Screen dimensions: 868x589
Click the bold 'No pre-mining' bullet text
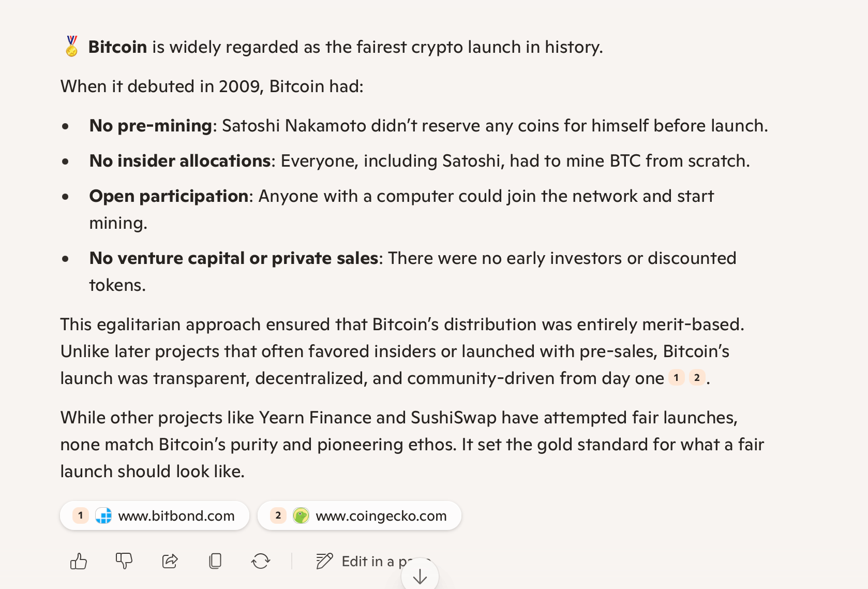150,125
